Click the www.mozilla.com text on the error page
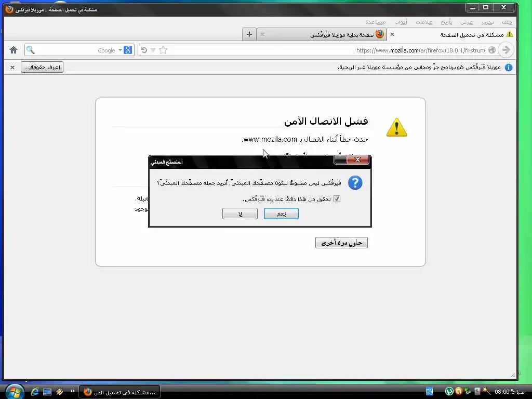Viewport: 532px width, 399px height. pyautogui.click(x=270, y=139)
